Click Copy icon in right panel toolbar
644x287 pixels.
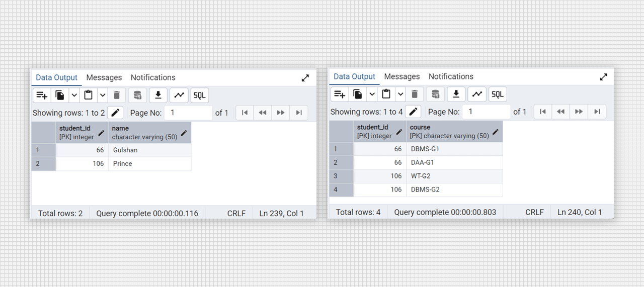pos(358,94)
